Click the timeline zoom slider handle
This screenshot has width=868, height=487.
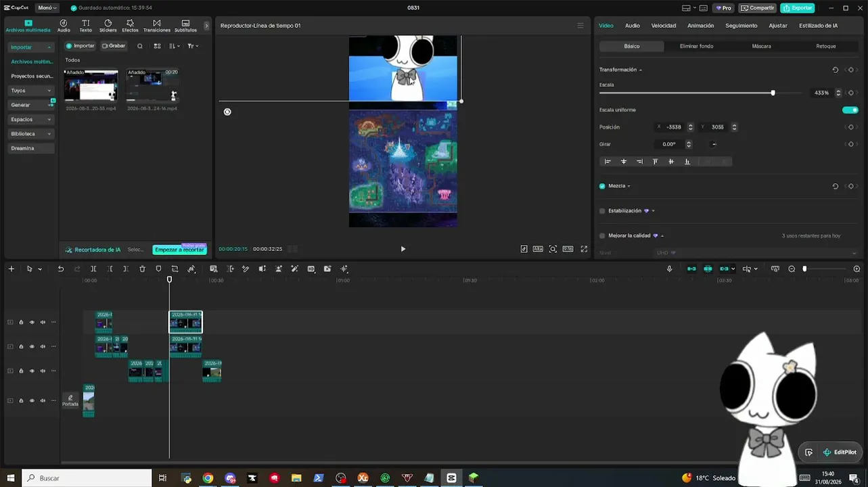point(804,269)
